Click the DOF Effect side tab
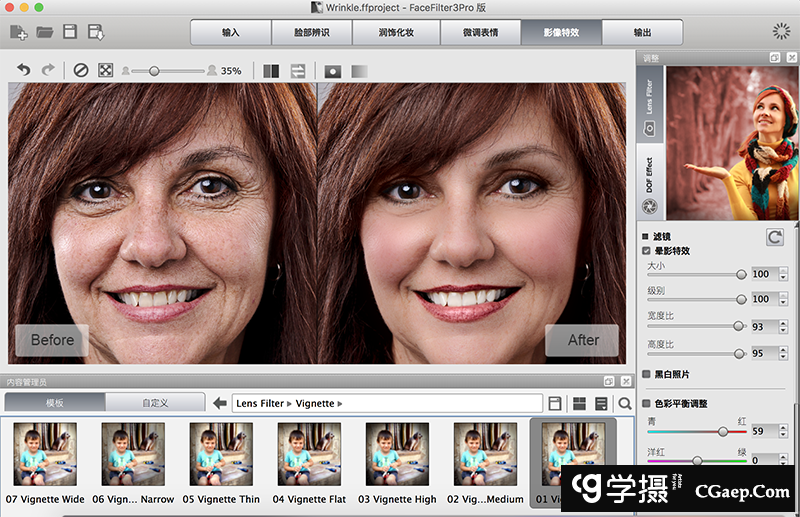This screenshot has width=800, height=517. pos(649,175)
